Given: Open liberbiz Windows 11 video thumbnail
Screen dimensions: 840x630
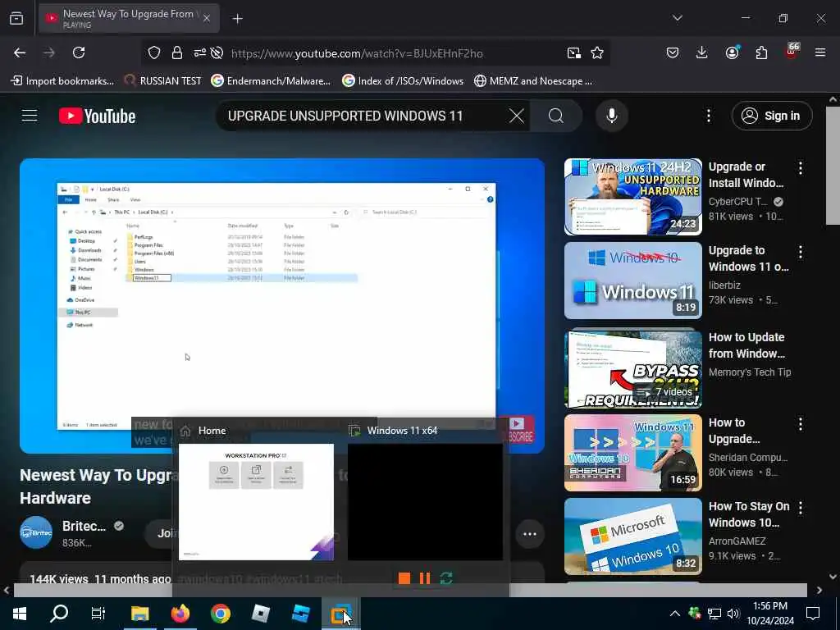Looking at the screenshot, I should [632, 281].
